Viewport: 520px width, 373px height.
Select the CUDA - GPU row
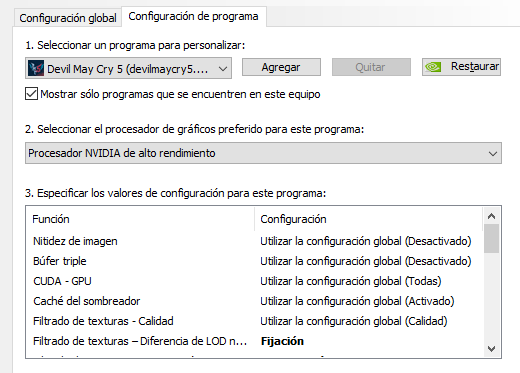254,281
